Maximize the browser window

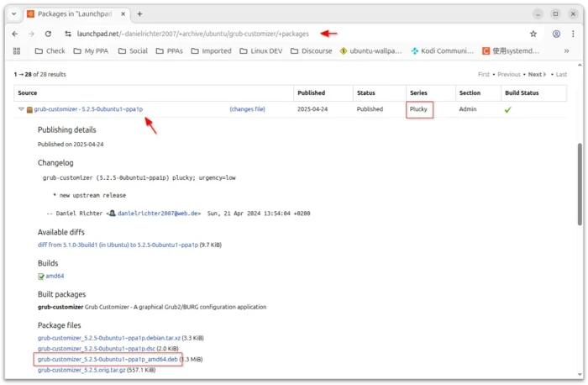coord(555,14)
